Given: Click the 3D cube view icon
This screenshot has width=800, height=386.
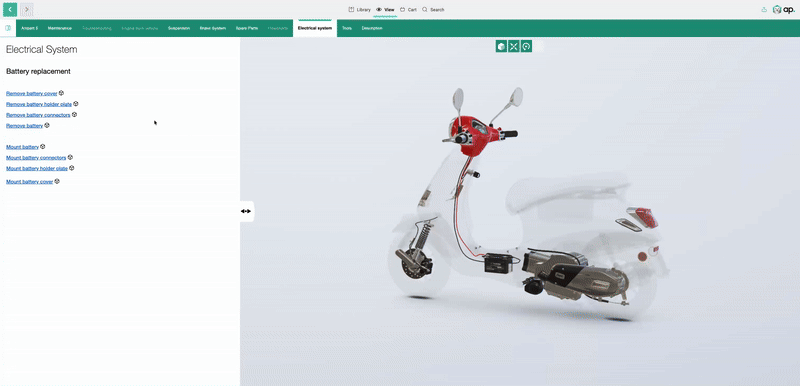Looking at the screenshot, I should (501, 46).
